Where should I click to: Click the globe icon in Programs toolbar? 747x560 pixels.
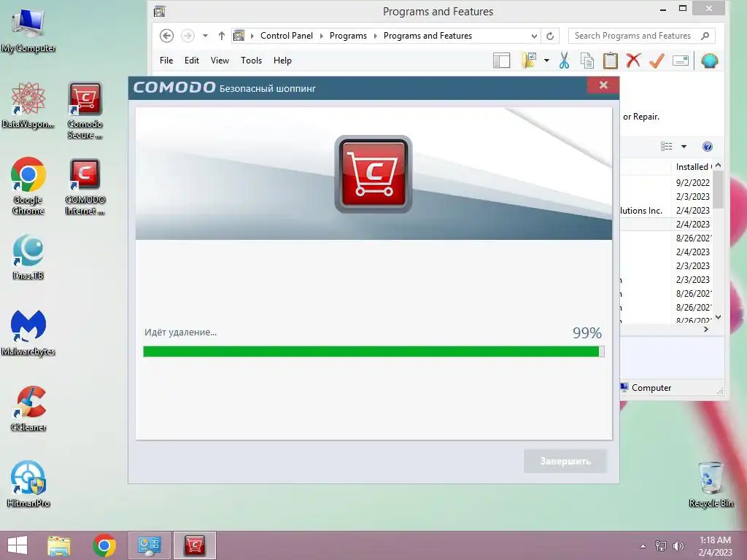pos(709,61)
